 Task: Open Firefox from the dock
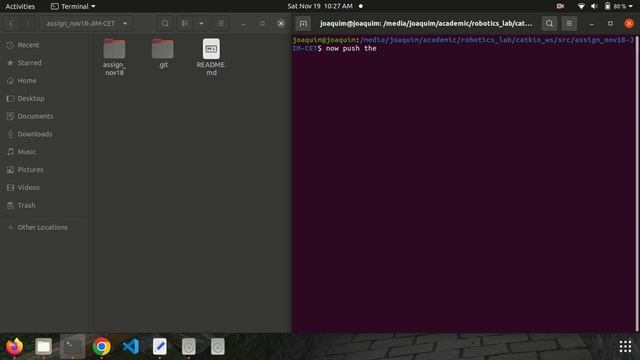pos(14,347)
